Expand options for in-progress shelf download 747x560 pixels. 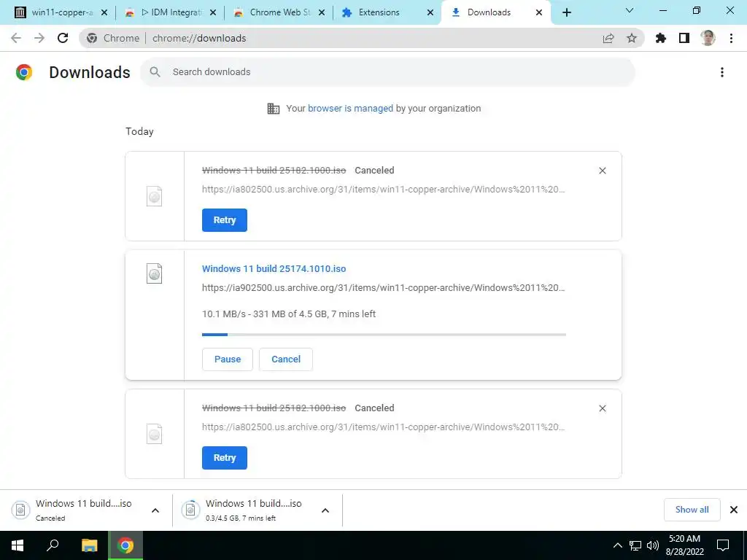pos(325,510)
